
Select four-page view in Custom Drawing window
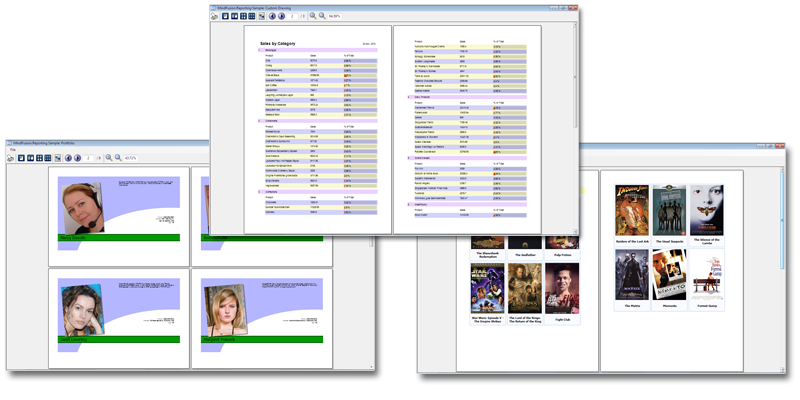tap(243, 16)
